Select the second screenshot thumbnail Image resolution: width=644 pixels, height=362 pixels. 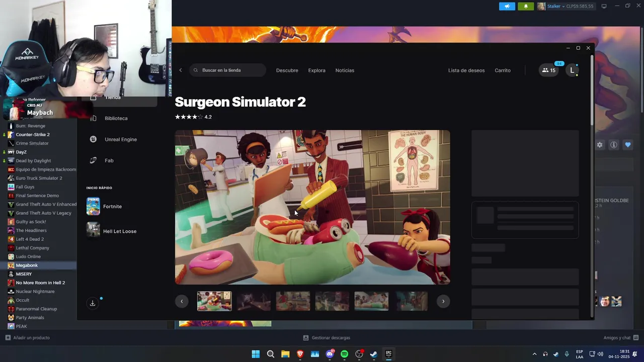coord(254,301)
